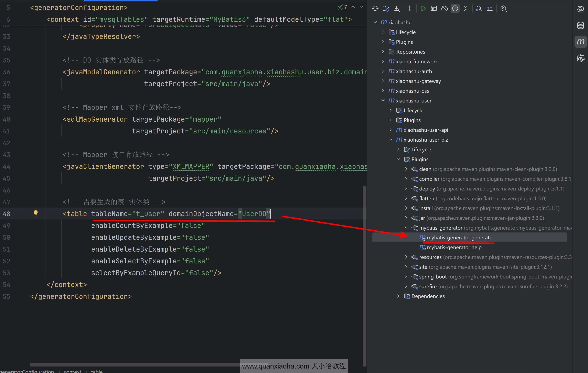The width and height of the screenshot is (588, 373).
Task: Collapse all Maven tree nodes
Action: pyautogui.click(x=466, y=9)
